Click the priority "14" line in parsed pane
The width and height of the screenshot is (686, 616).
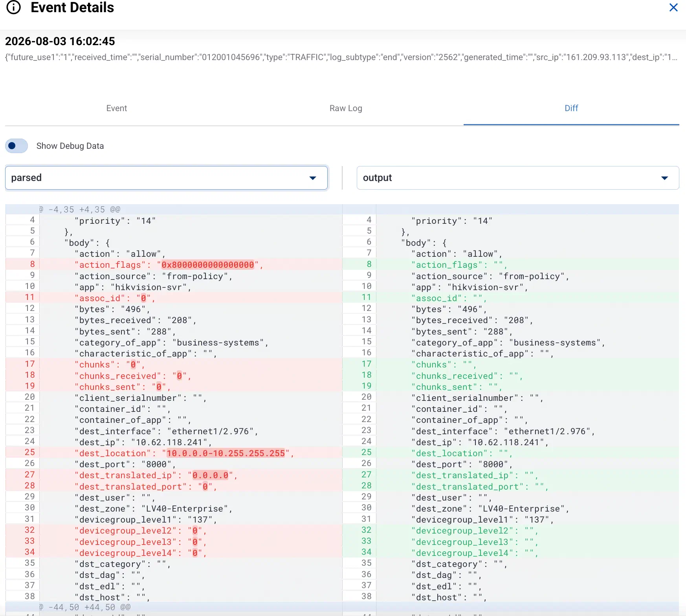pyautogui.click(x=174, y=221)
